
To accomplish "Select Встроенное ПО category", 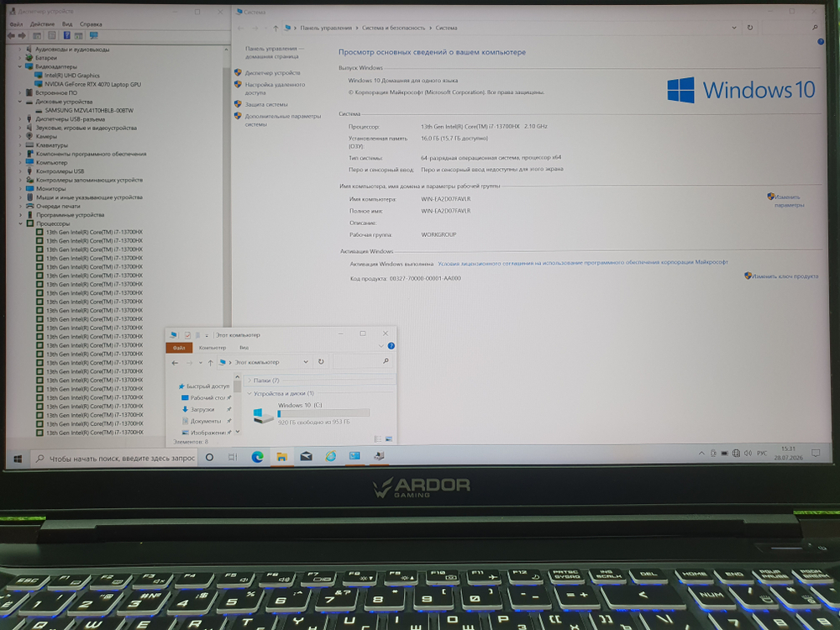I will point(55,92).
